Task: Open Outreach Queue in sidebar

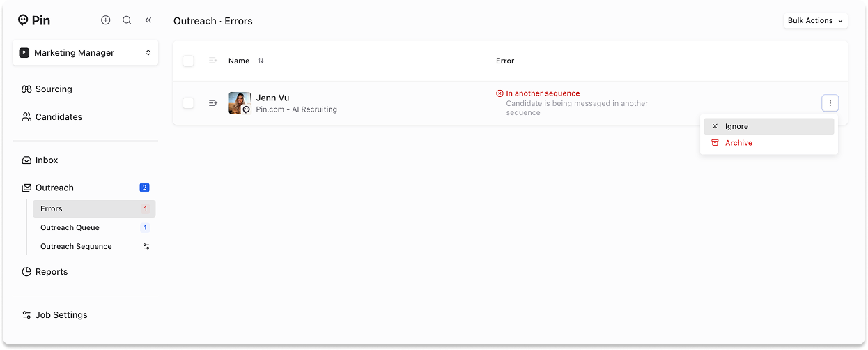Action: click(70, 228)
